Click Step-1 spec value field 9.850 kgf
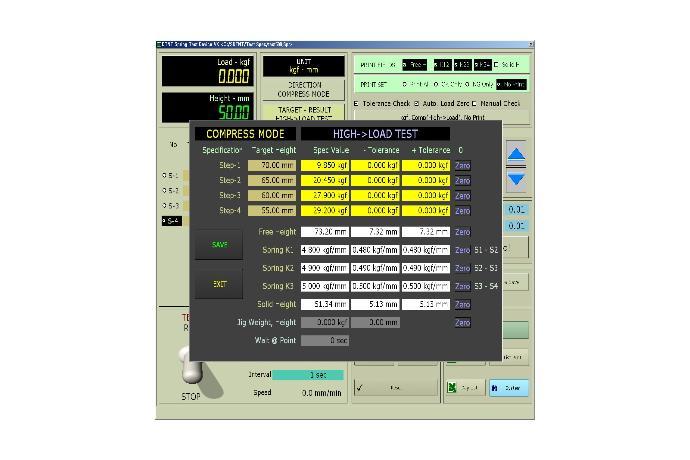 click(x=325, y=166)
